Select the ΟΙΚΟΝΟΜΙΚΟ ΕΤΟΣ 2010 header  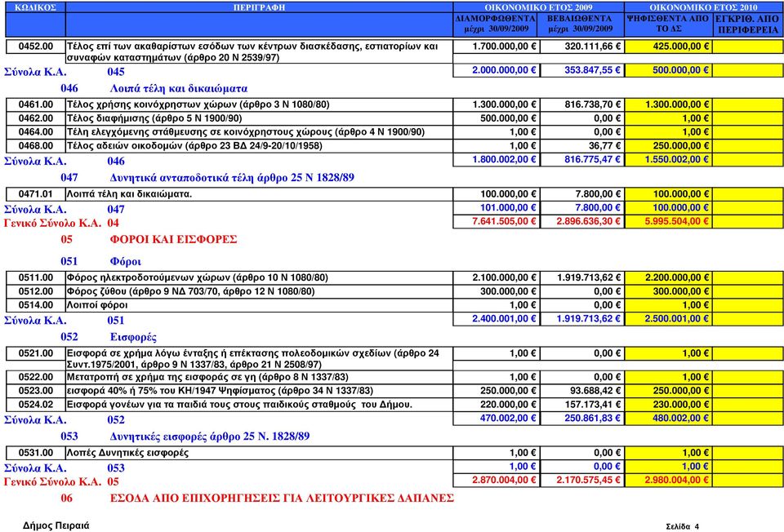[703, 7]
